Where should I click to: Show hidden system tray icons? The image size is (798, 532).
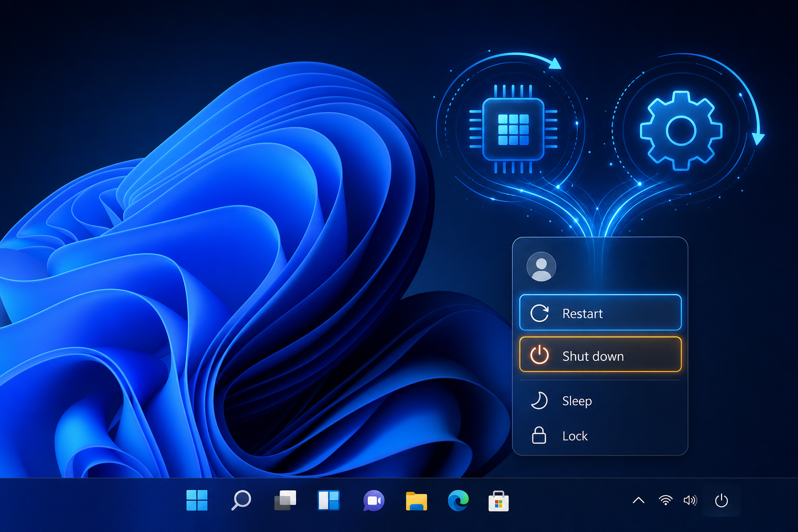click(639, 500)
